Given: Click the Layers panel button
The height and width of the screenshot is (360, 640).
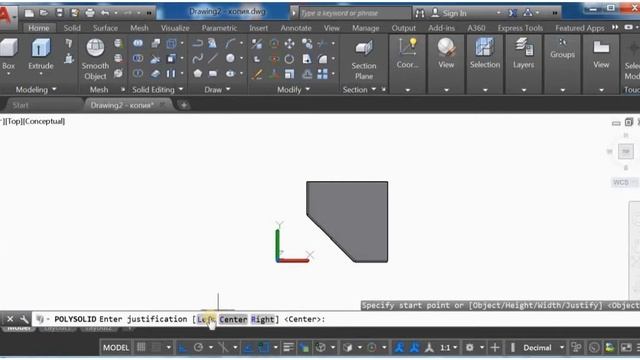Looking at the screenshot, I should click(x=524, y=53).
